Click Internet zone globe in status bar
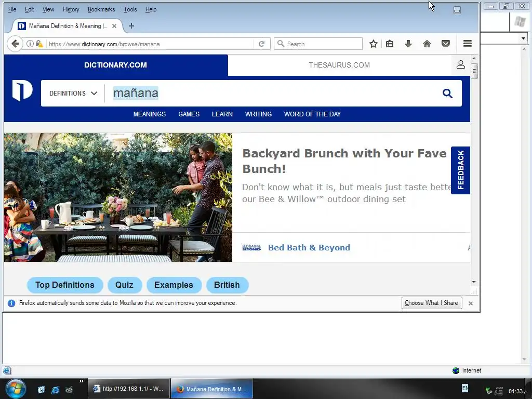 pyautogui.click(x=456, y=370)
